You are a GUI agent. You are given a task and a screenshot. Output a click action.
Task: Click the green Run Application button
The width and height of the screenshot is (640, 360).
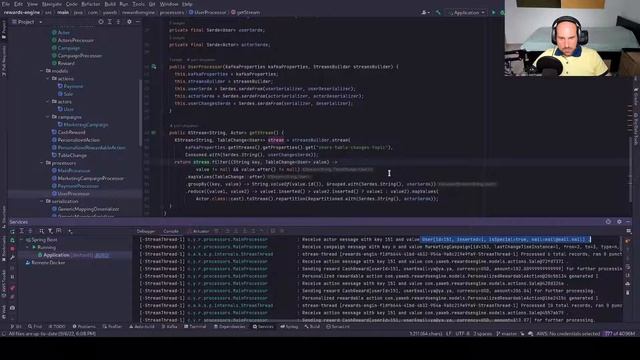493,13
